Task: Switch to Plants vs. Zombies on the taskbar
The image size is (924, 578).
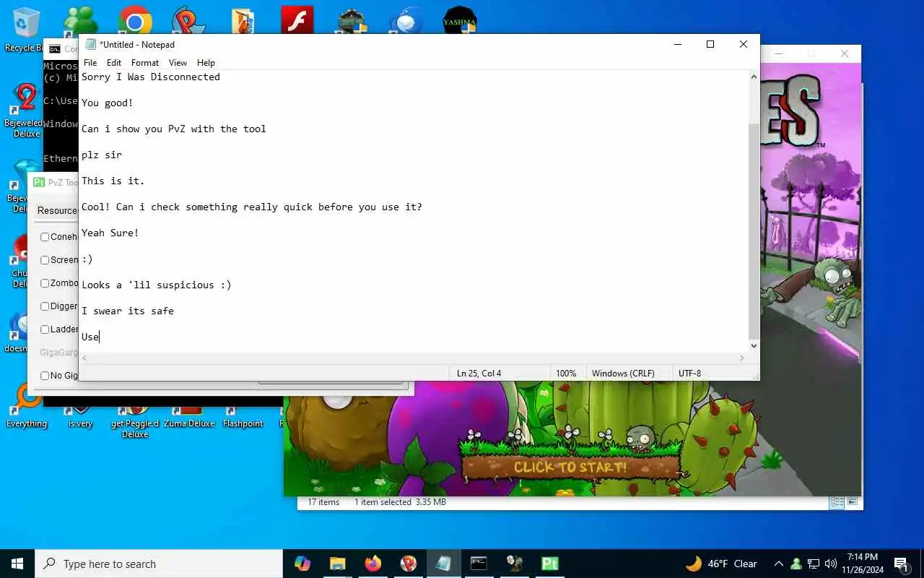Action: point(514,564)
